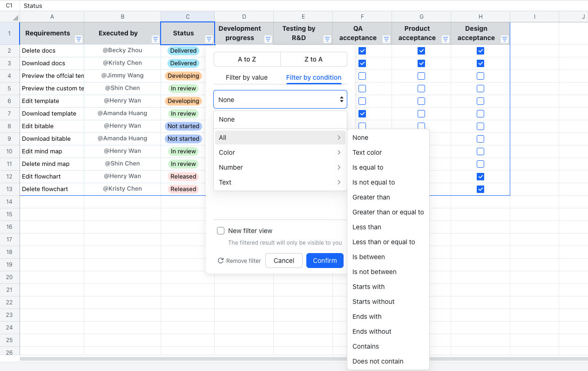Expand the Number conditions submenu
Viewport: 588px width, 371px height.
coord(280,167)
